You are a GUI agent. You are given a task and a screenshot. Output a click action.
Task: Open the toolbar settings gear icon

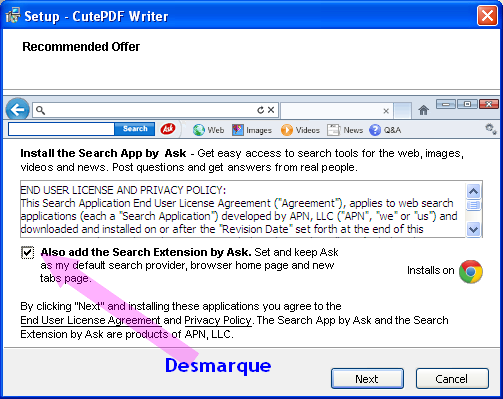coord(491,129)
